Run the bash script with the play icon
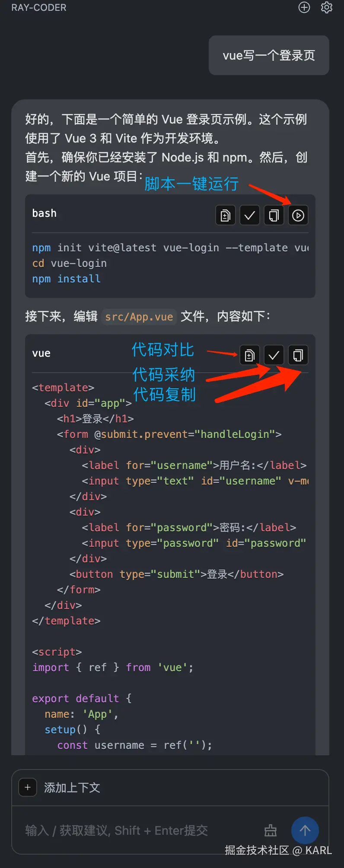This screenshot has height=868, width=344. tap(298, 215)
